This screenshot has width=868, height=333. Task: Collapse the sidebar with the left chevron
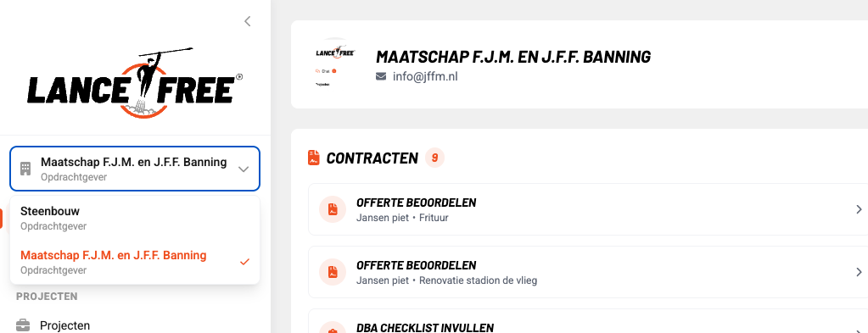(248, 21)
